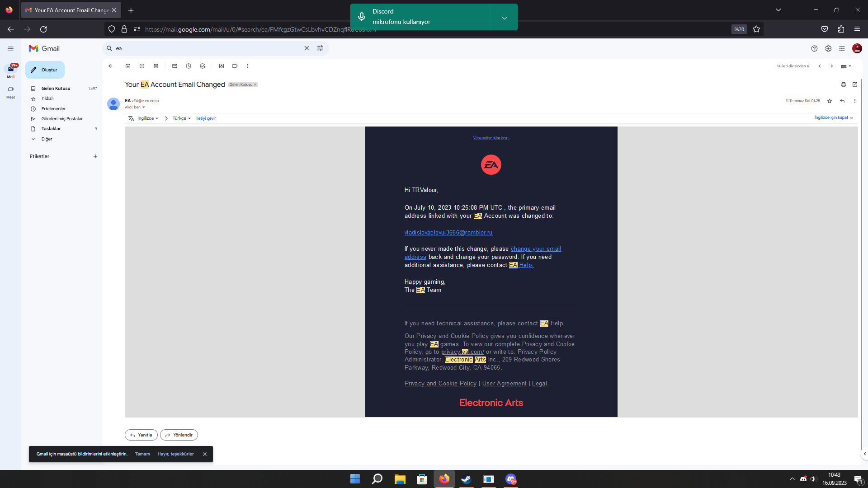The image size is (868, 488).
Task: Expand the Diğer section in the sidebar
Action: [x=47, y=139]
